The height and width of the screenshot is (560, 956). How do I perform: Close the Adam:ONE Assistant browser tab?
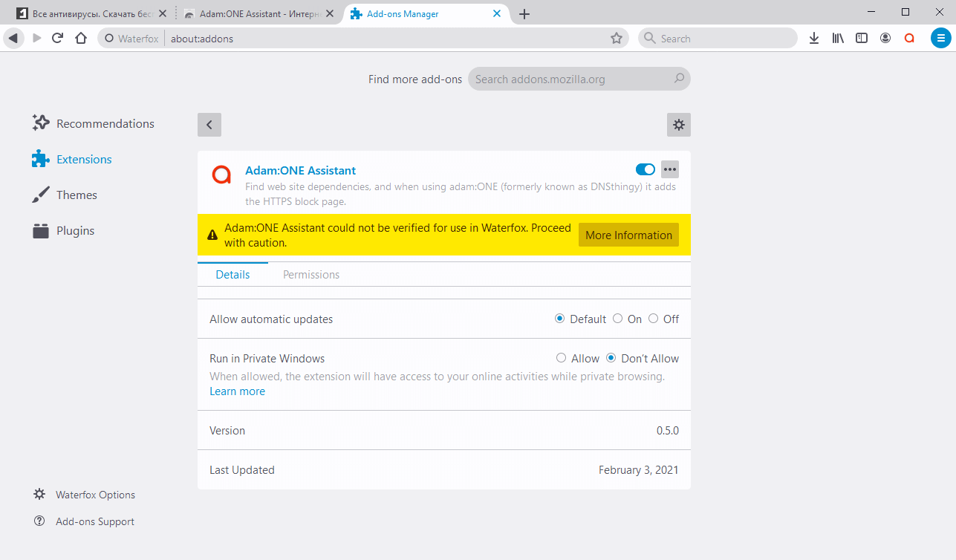[x=331, y=13]
